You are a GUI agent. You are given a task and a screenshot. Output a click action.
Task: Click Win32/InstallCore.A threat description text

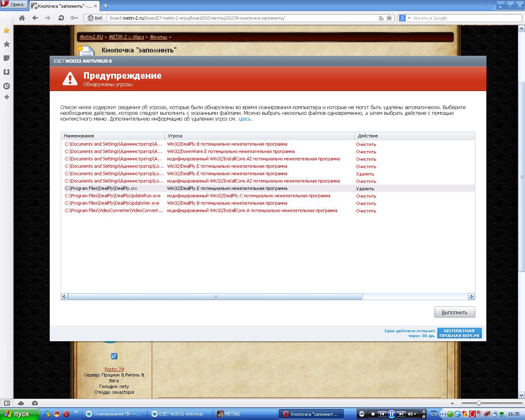pyautogui.click(x=252, y=211)
